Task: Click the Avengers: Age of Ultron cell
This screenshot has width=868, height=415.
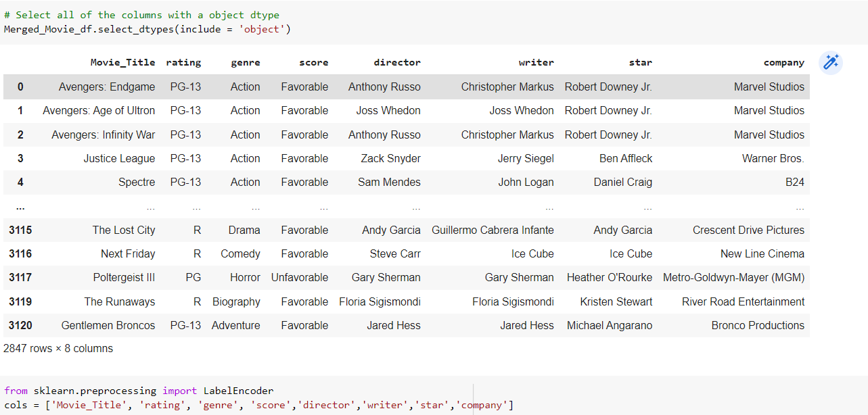Action: (99, 110)
